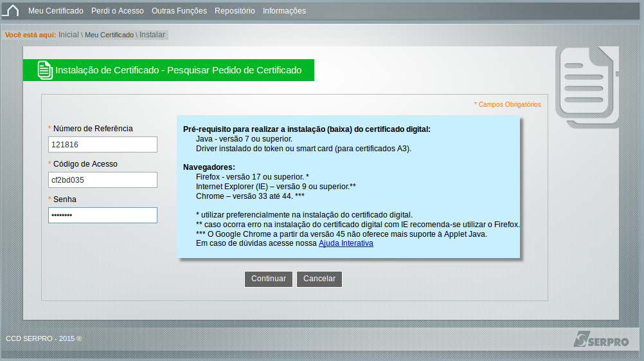Open the Meu Certificado menu
Screen dimensions: 644x361
click(56, 11)
